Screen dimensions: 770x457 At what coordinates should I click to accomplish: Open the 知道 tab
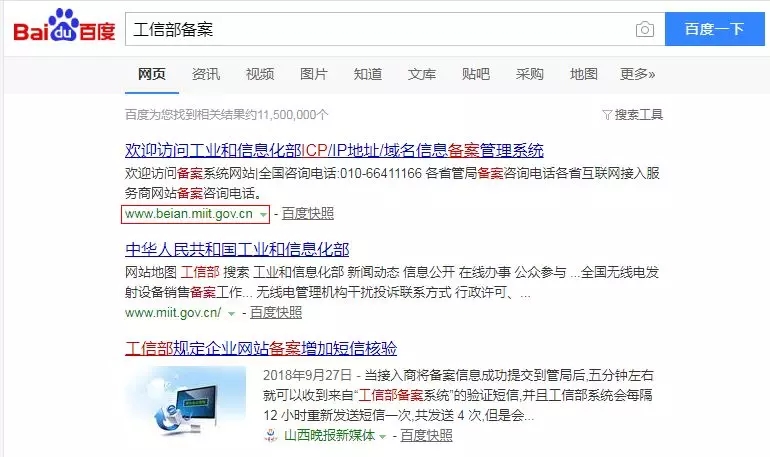(x=368, y=74)
